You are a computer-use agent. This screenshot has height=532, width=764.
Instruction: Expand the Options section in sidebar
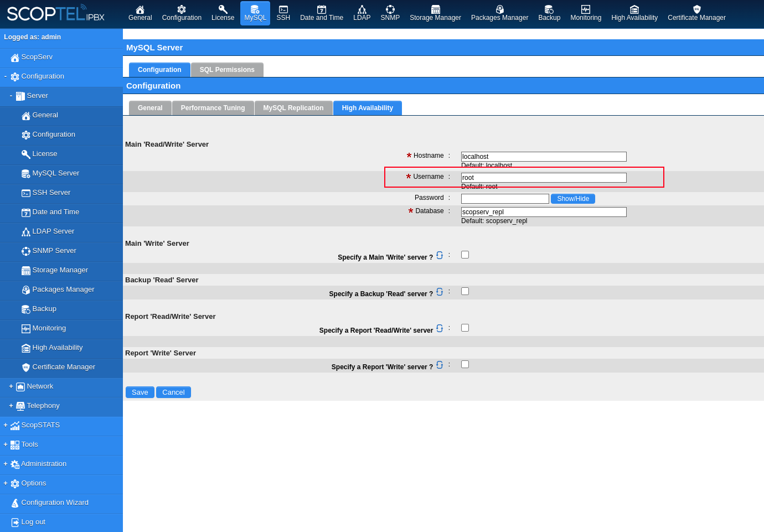(6, 483)
